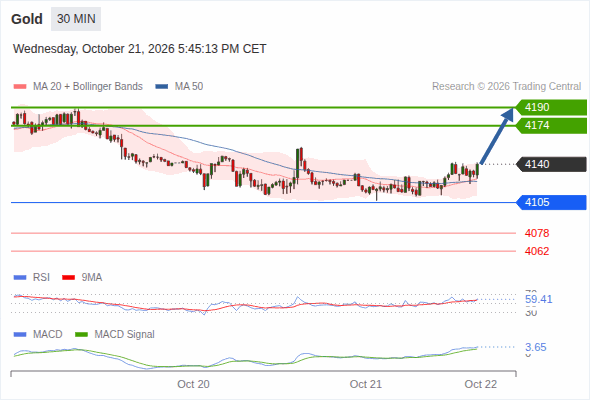Click the pink MA 20 + Bollinger Bands legend swatch
The image size is (590, 400).
pos(20,87)
